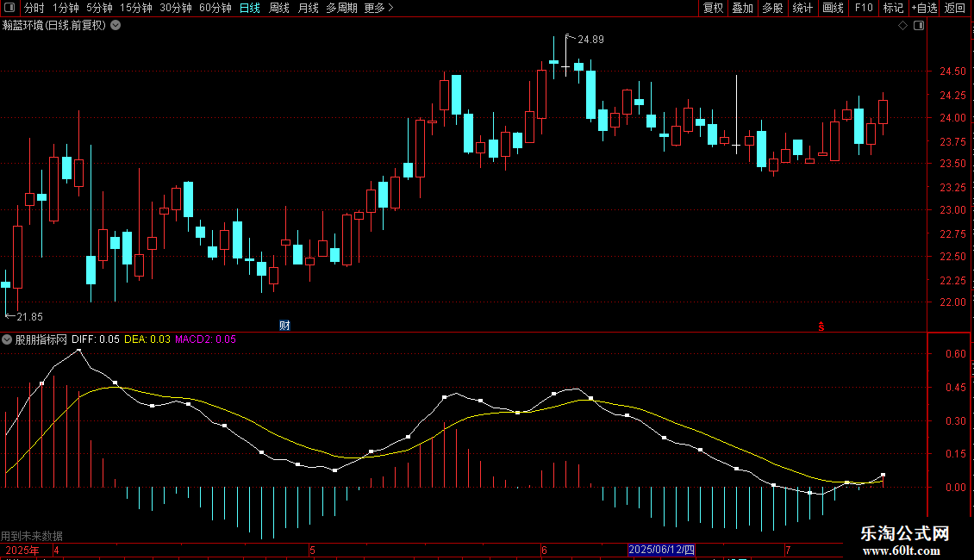This screenshot has height=560, width=974.
Task: Click the month 7 marker on the time axis
Action: click(788, 551)
